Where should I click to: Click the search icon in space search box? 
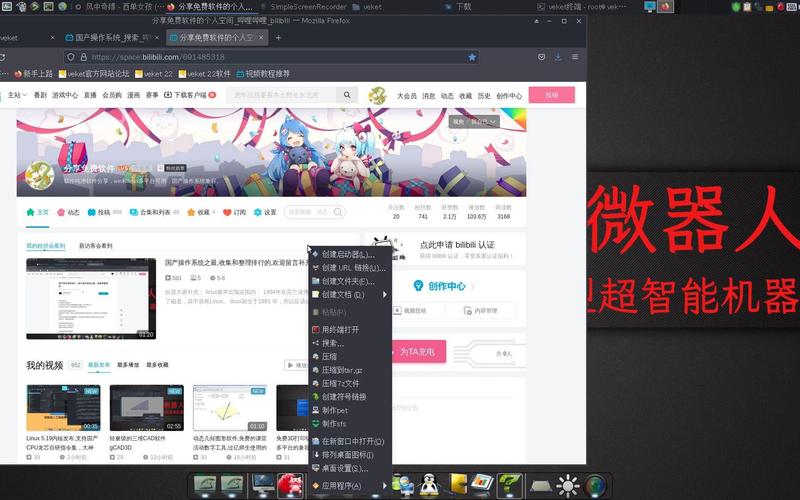click(338, 212)
